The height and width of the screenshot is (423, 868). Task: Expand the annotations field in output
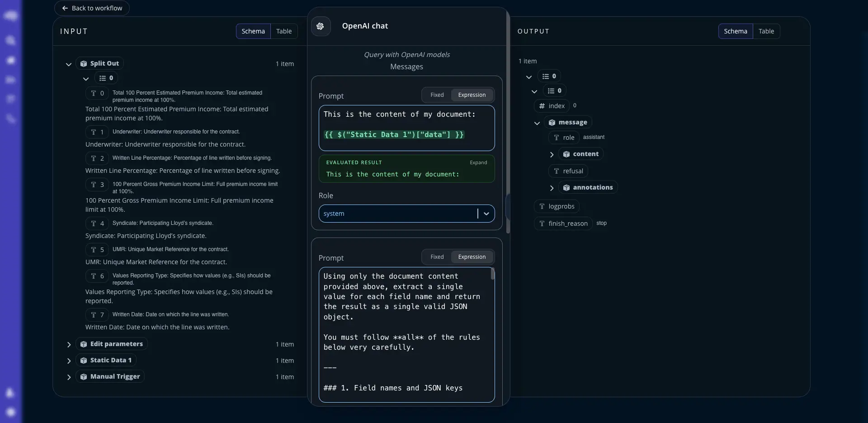click(552, 188)
